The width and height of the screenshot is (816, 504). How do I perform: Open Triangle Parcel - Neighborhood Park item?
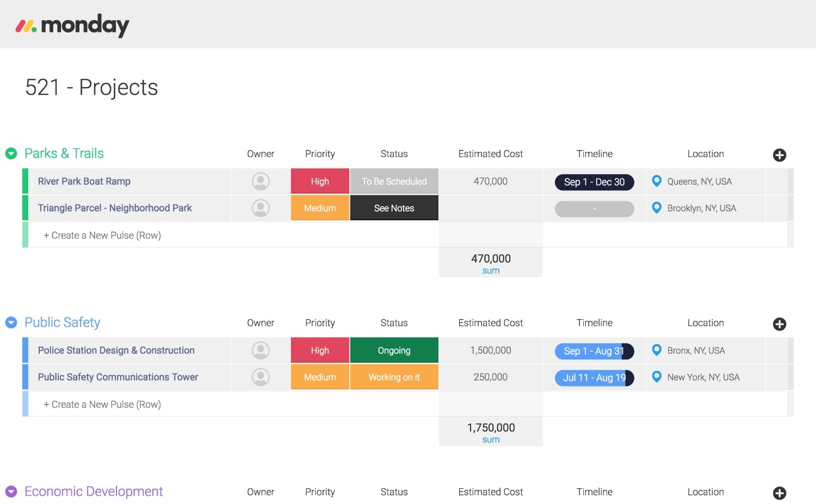tap(115, 208)
